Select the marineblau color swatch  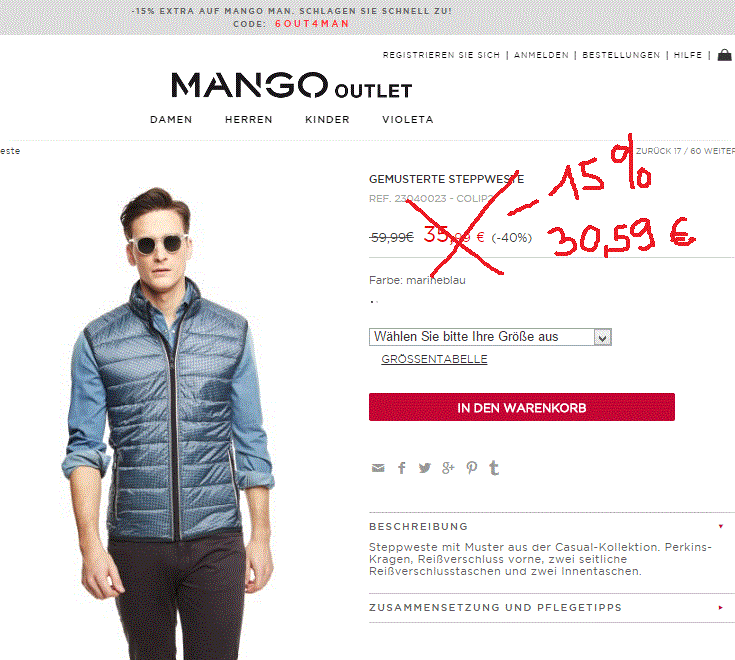pyautogui.click(x=374, y=302)
